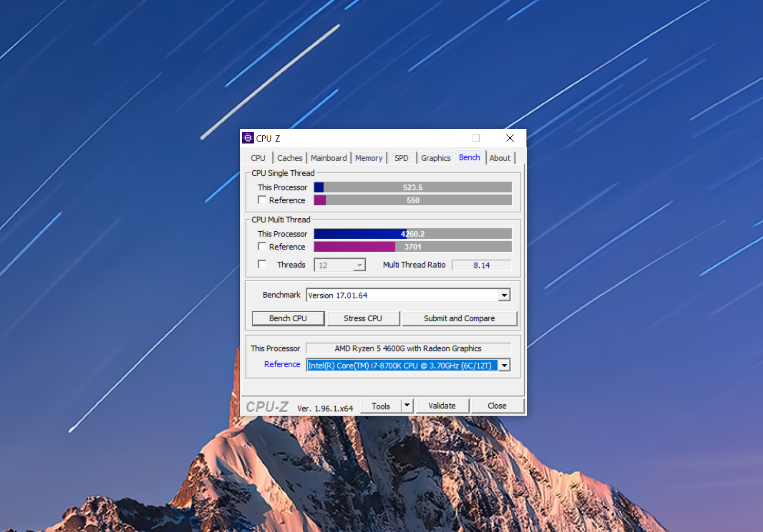This screenshot has height=532, width=763.
Task: Enable the Multi Thread Reference checkbox
Action: coord(262,246)
